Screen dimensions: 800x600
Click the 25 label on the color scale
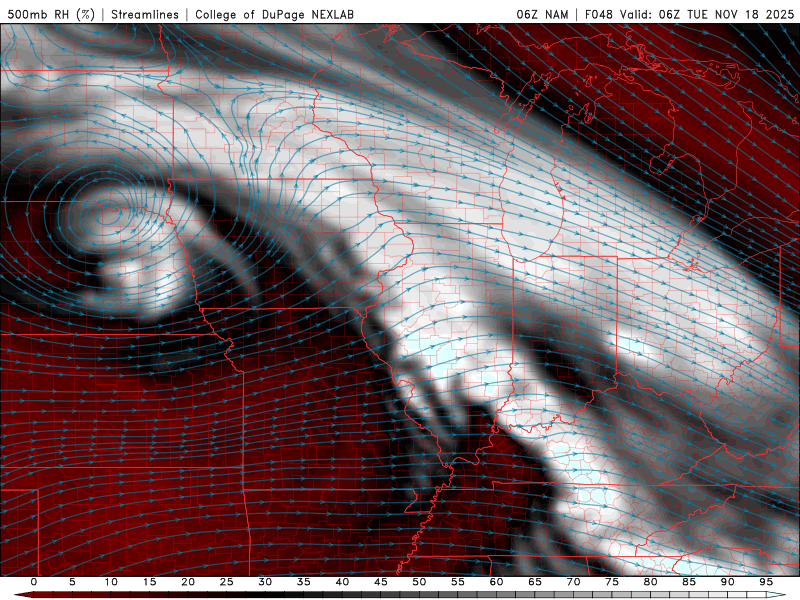click(x=227, y=582)
